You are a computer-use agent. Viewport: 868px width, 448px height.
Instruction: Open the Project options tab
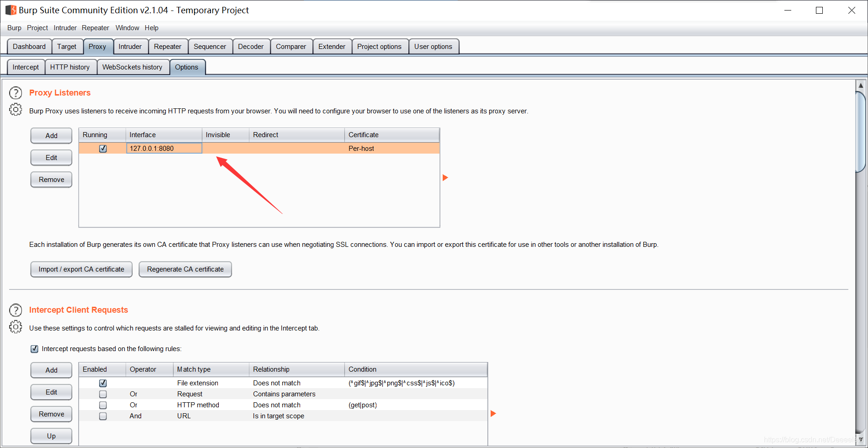coord(379,47)
